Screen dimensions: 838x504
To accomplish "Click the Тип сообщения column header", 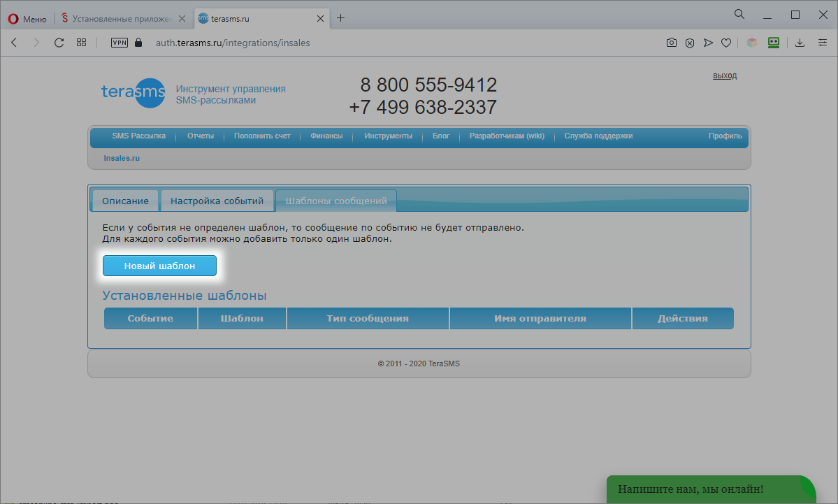I will [368, 318].
